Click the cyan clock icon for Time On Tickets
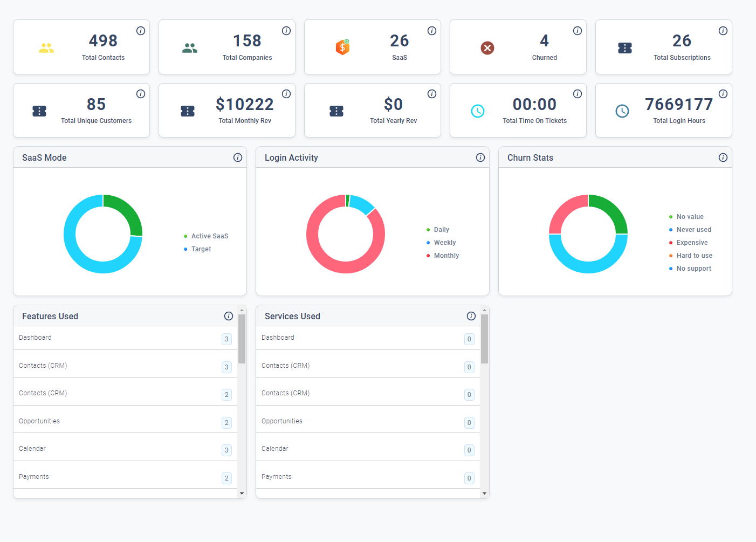This screenshot has height=542, width=756. click(478, 111)
